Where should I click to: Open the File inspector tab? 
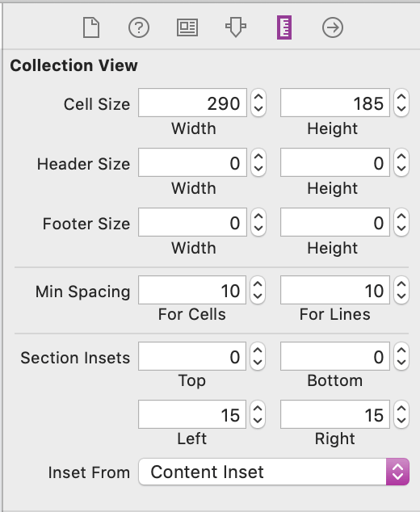(91, 27)
